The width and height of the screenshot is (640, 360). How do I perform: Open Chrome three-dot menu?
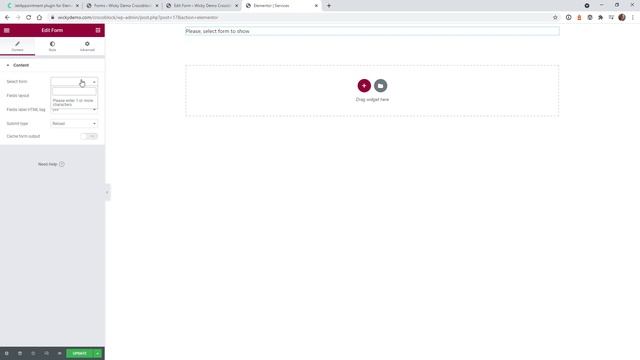coord(633,18)
